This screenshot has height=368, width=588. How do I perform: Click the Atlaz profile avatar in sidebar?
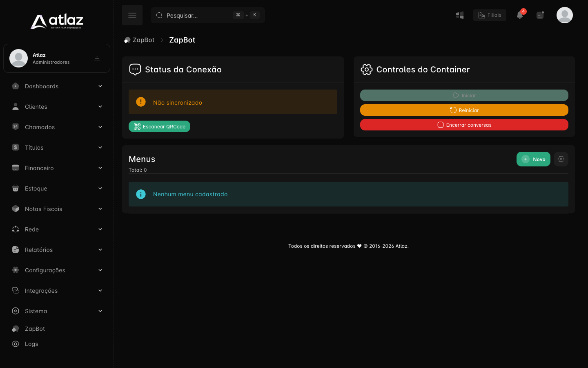click(x=18, y=58)
